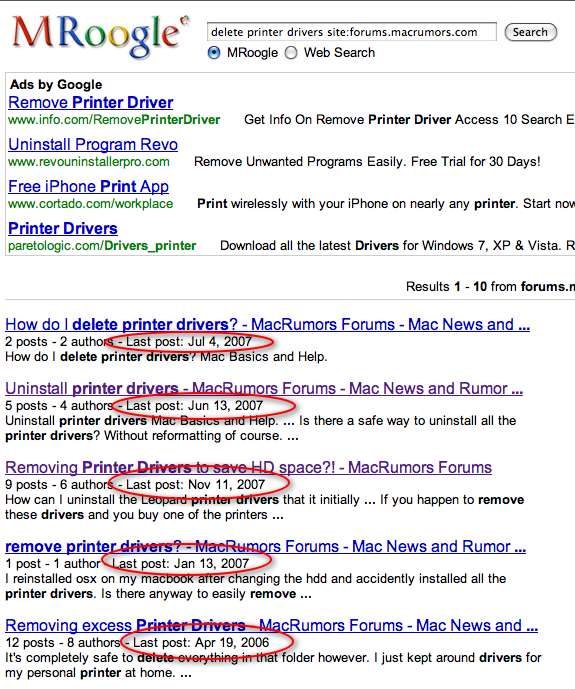Screen dimensions: 575x689
Task: Select the Web Search radio button
Action: coord(291,53)
